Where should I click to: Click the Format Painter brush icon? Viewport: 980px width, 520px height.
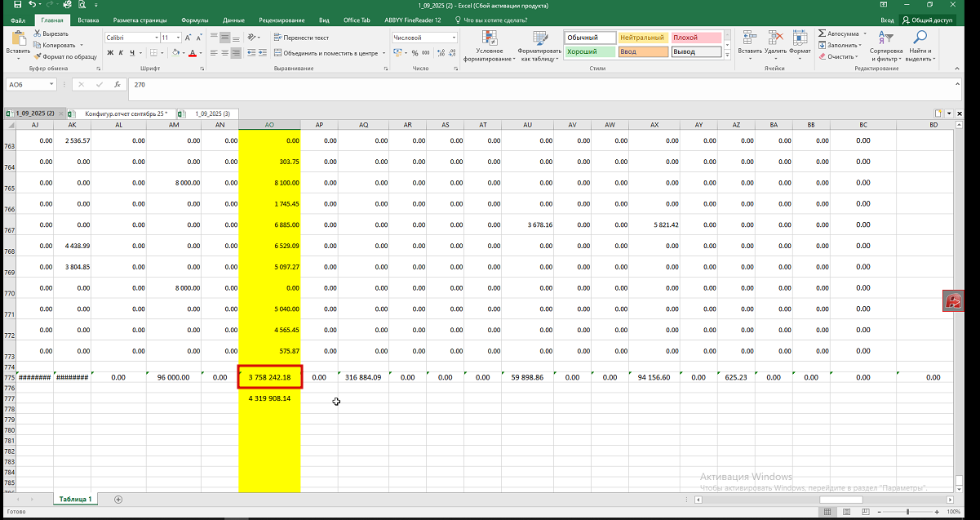tap(38, 56)
